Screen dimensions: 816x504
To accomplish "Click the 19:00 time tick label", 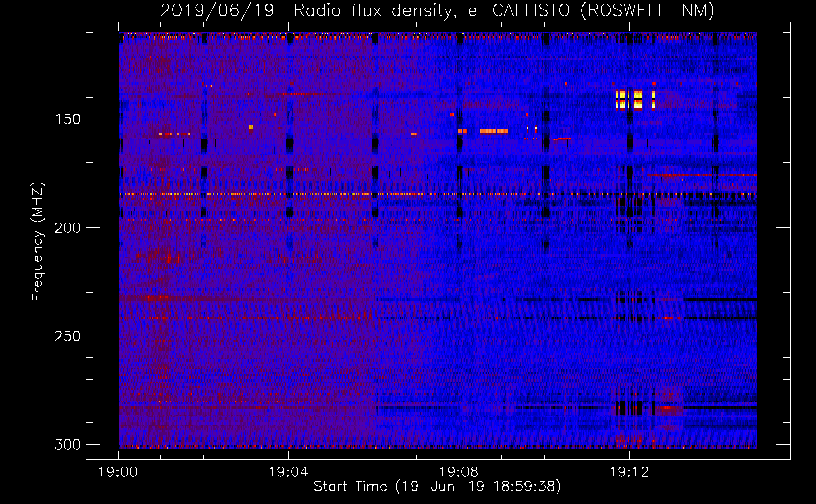I will (118, 472).
